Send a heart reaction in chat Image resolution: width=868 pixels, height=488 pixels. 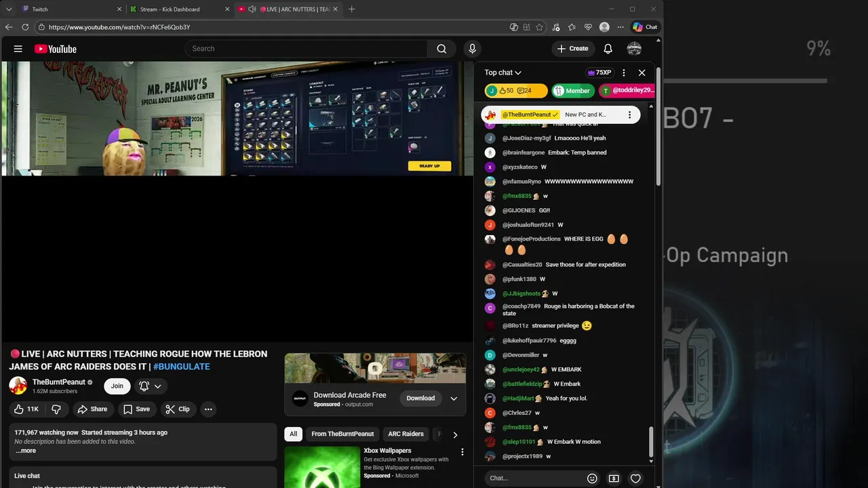point(635,478)
